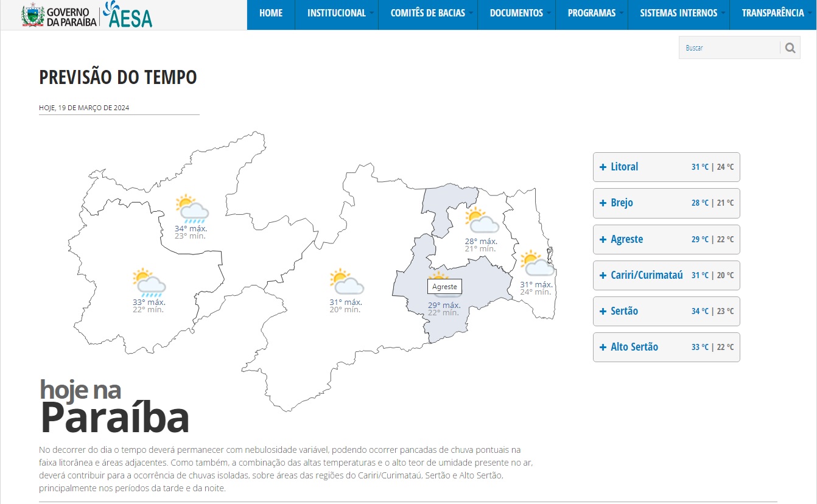Expand the Litoral forecast panel

(x=666, y=167)
